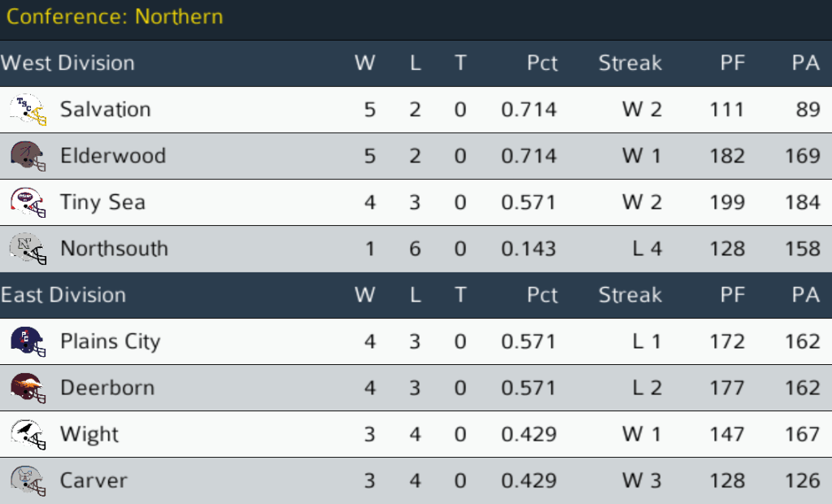Click the Wight team helmet icon
832x504 pixels.
tap(28, 434)
